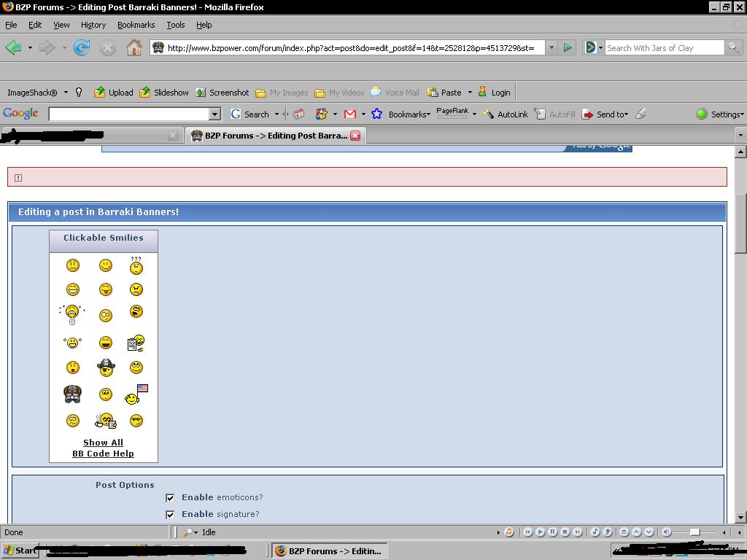The width and height of the screenshot is (747, 560).
Task: Toggle the Enable signature checkbox
Action: point(170,514)
